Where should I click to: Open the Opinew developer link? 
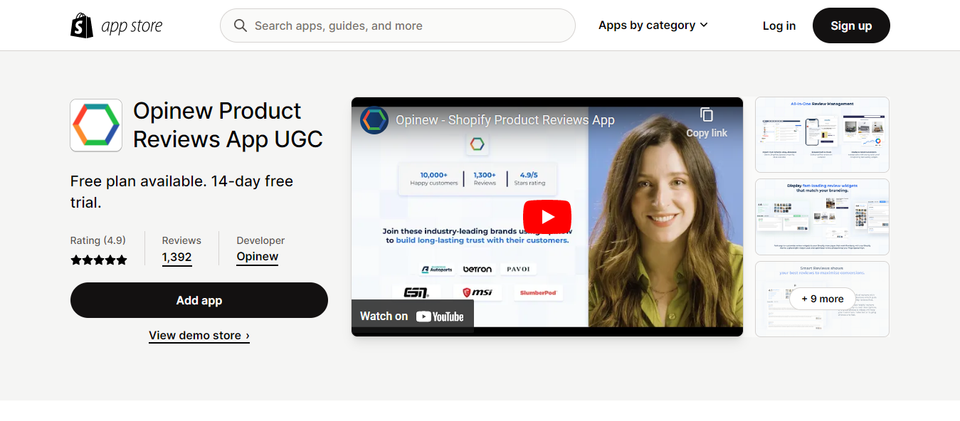pyautogui.click(x=257, y=257)
